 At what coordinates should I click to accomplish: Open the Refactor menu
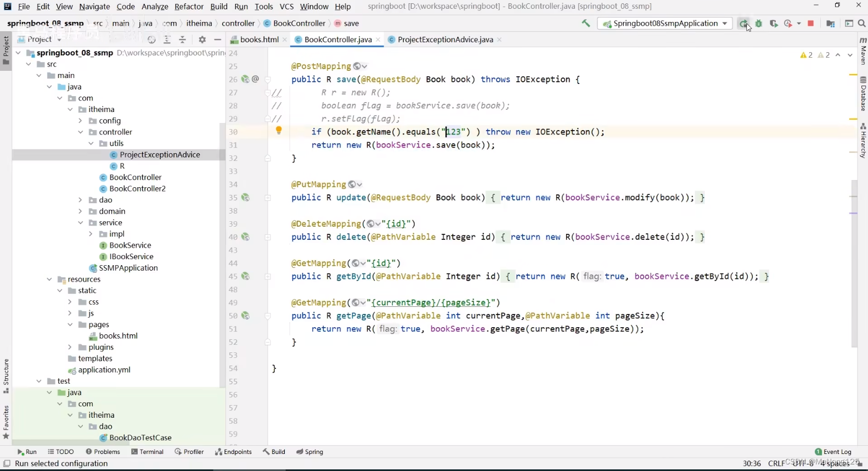[x=189, y=7]
